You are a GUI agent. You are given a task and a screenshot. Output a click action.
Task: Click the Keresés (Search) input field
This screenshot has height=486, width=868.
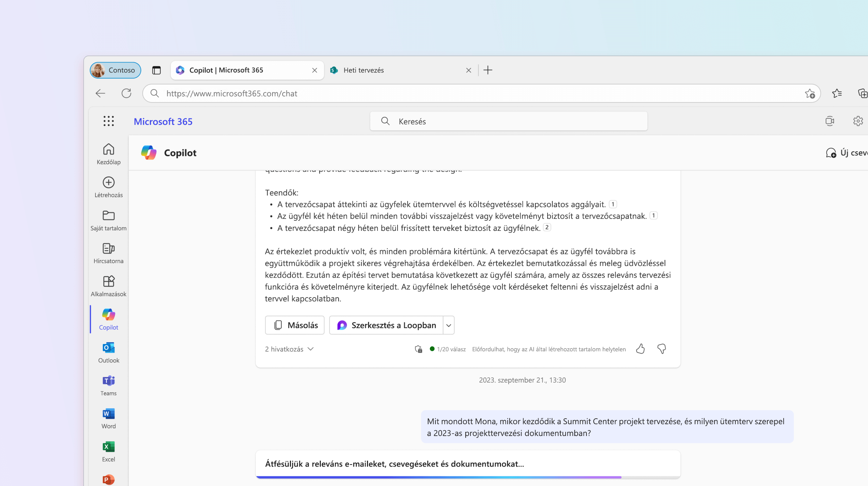tap(509, 121)
